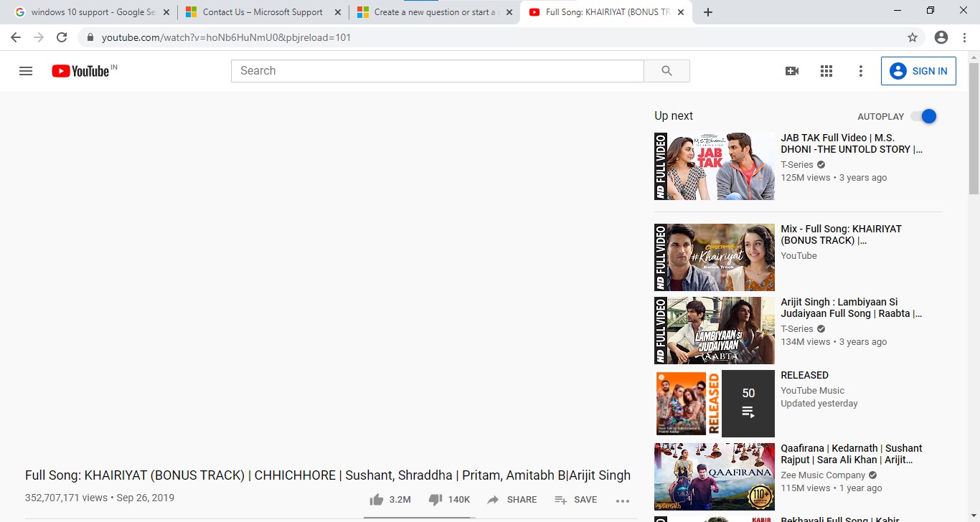
Task: Open the YouTube hamburger guide menu
Action: tap(26, 71)
